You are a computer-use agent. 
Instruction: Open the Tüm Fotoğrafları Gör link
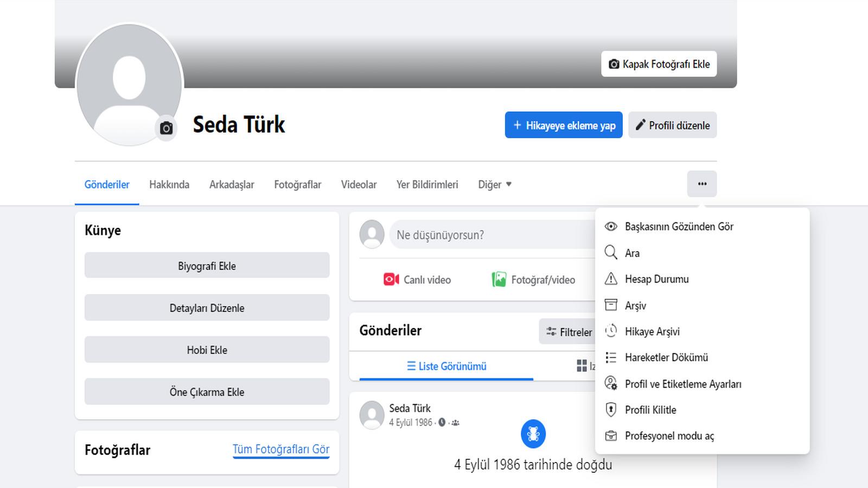[x=281, y=449]
